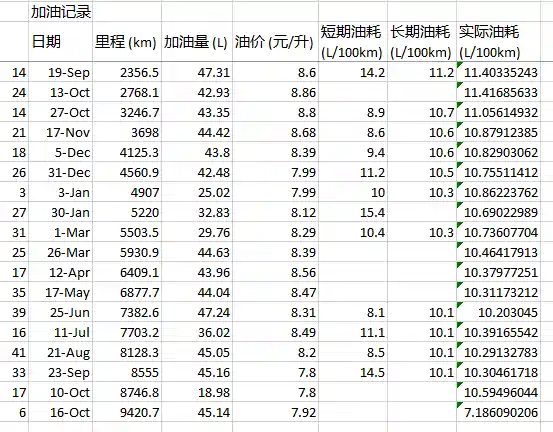Image resolution: width=553 pixels, height=432 pixels.
Task: Click the 15.4 short-term consumption cell
Action: click(353, 212)
